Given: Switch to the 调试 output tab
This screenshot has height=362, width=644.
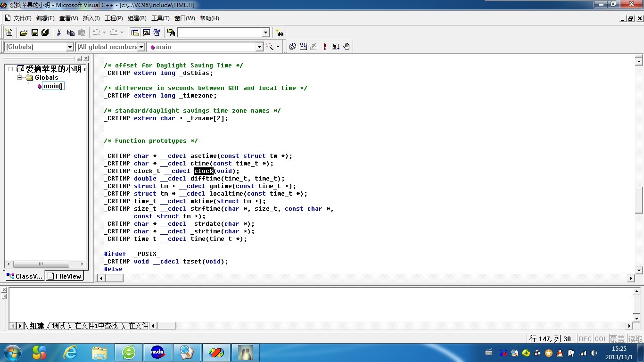Looking at the screenshot, I should (59, 326).
